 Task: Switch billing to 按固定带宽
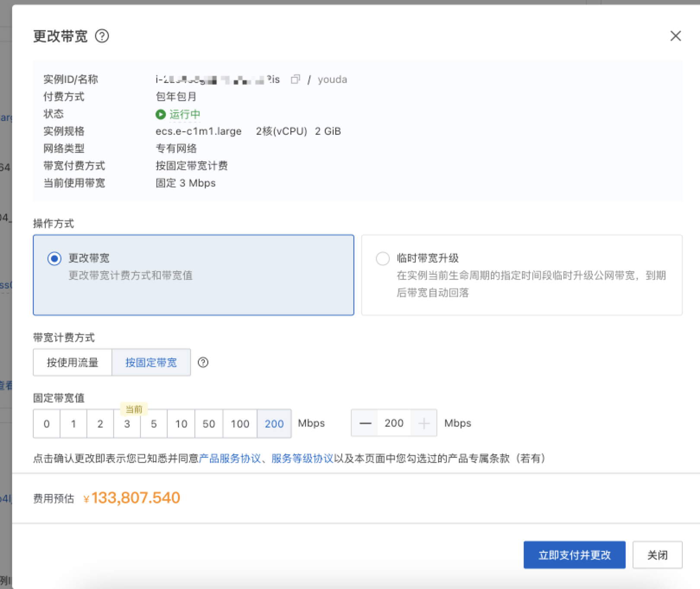pos(151,362)
